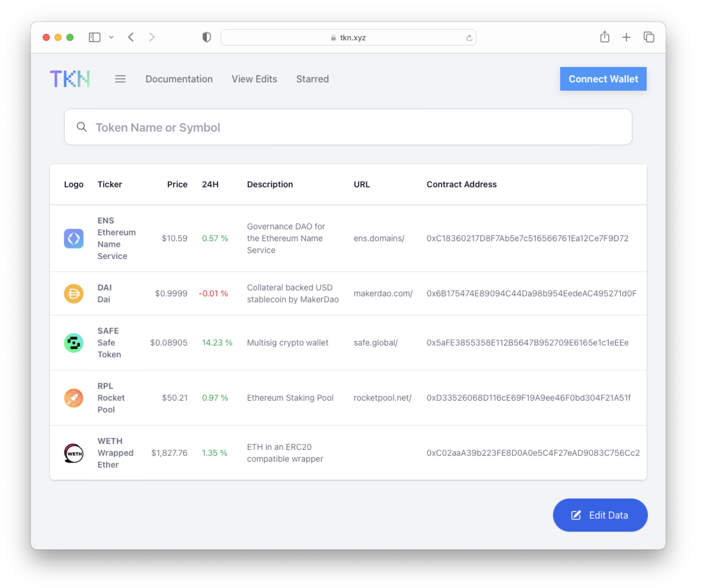
Task: Reload the page
Action: coord(469,38)
